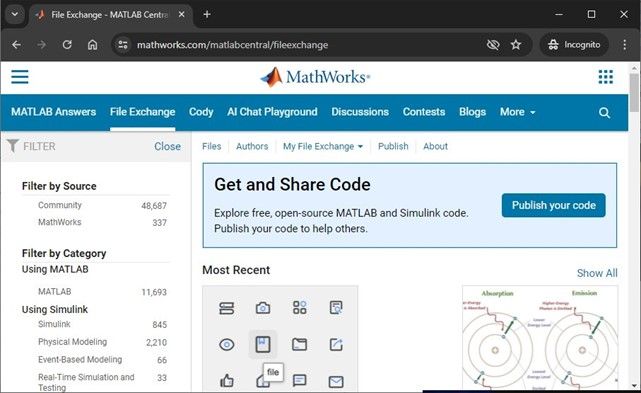Screen dimensions: 641x393
Task: Click the scrollbar up arrow
Action: click(x=634, y=68)
